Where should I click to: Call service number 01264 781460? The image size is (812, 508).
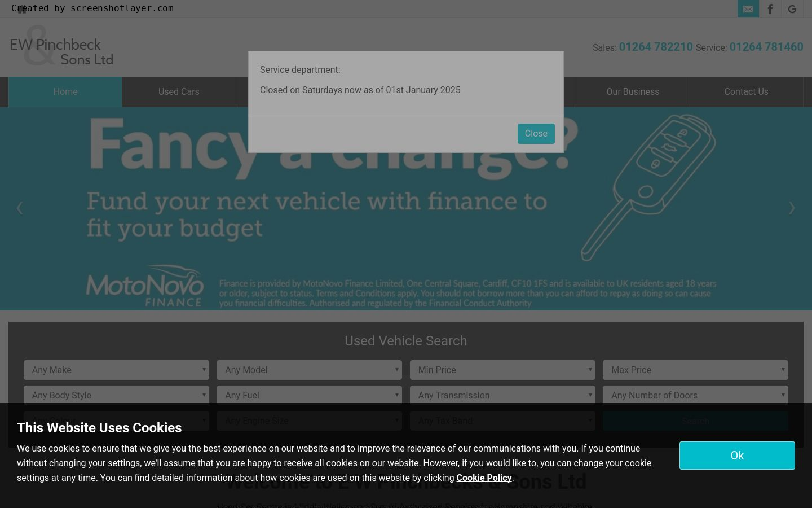point(766,47)
